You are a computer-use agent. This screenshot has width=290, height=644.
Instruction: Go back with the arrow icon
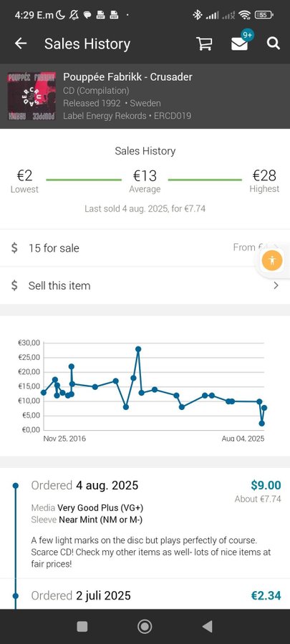pyautogui.click(x=21, y=44)
